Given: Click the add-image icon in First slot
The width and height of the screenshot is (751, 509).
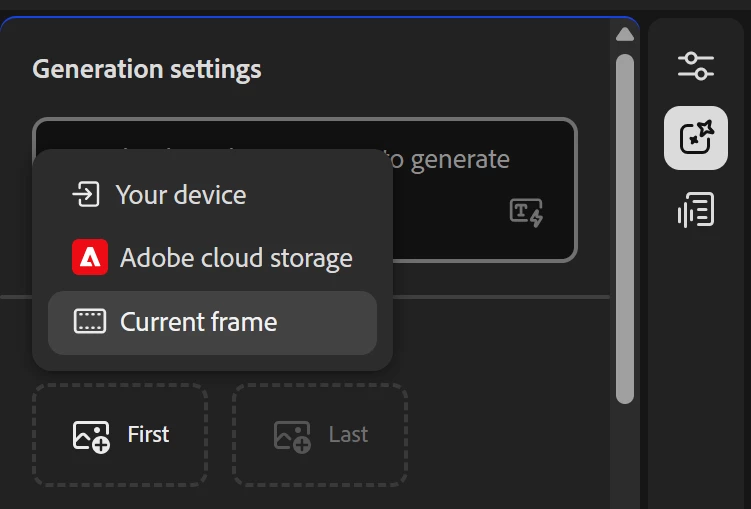Looking at the screenshot, I should pyautogui.click(x=91, y=435).
